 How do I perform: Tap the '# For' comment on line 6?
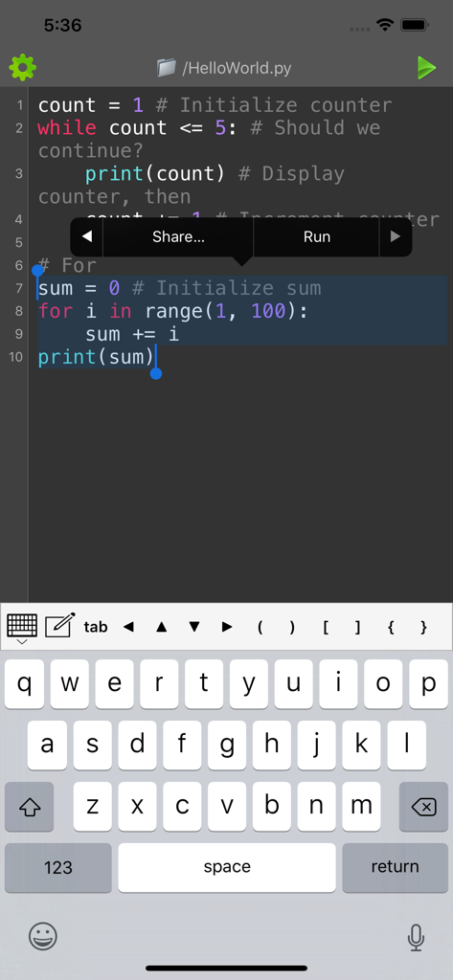(x=67, y=266)
